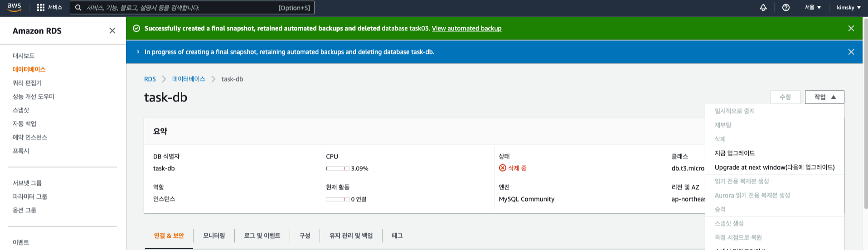Open 대시보드 in the sidebar

pyautogui.click(x=24, y=56)
